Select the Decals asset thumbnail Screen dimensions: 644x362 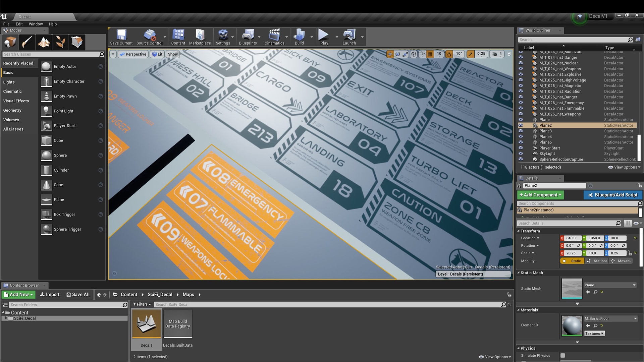pyautogui.click(x=146, y=323)
